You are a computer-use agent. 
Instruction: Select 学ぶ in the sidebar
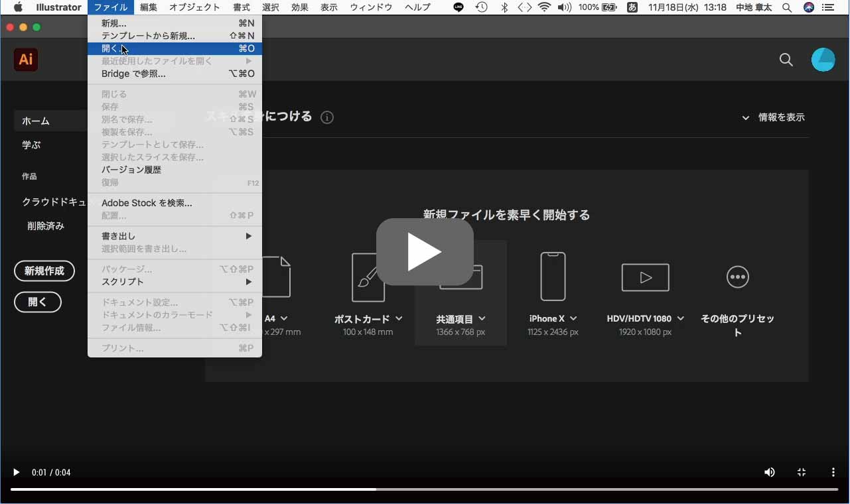tap(31, 145)
